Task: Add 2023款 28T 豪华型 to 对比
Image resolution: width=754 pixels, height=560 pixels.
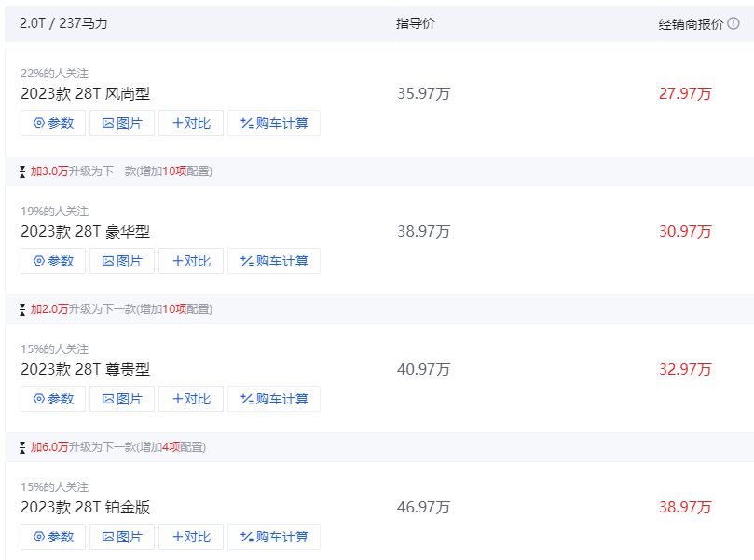Action: (191, 261)
